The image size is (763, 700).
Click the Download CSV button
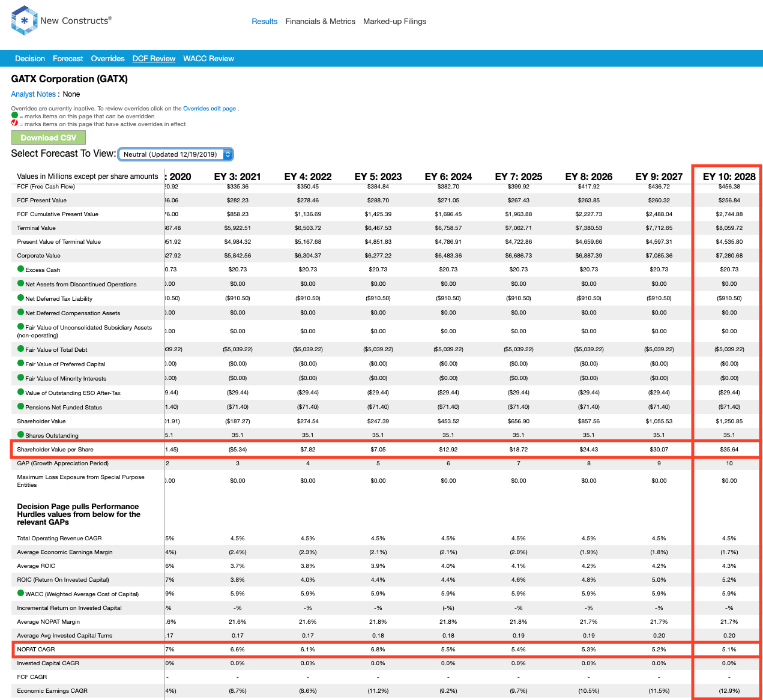(x=49, y=137)
